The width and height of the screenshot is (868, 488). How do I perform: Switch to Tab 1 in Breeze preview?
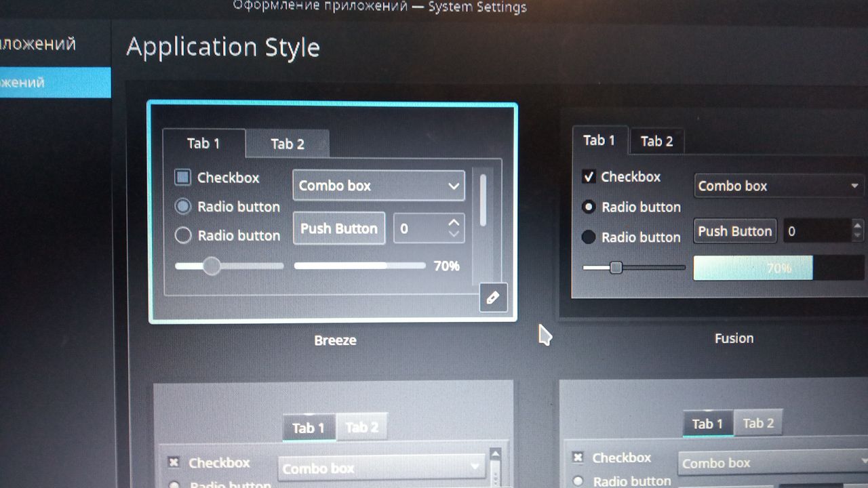point(203,143)
